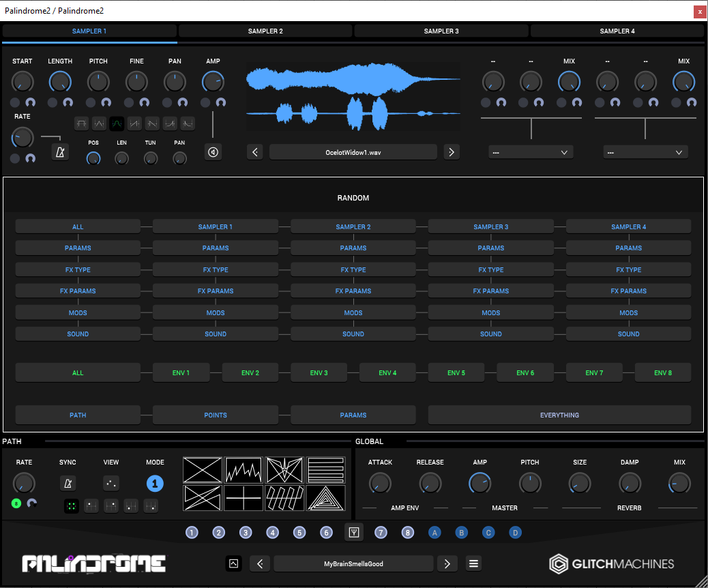The height and width of the screenshot is (588, 708).
Task: Randomize SAMPLER 2 FX TYPE
Action: [x=353, y=269]
